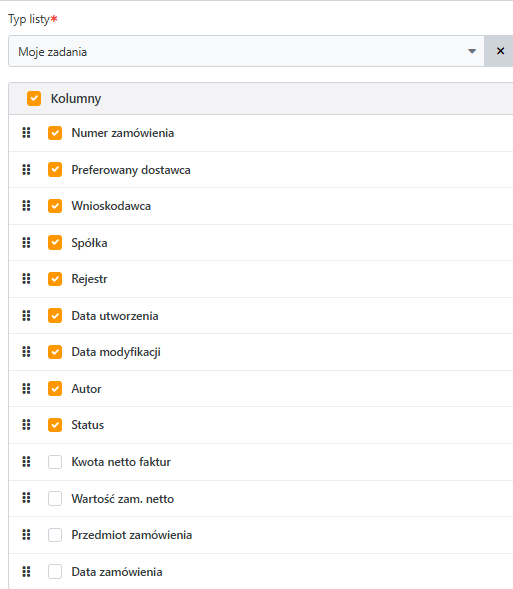The width and height of the screenshot is (513, 589).
Task: Clear the Typ listy selection with X
Action: click(x=500, y=51)
